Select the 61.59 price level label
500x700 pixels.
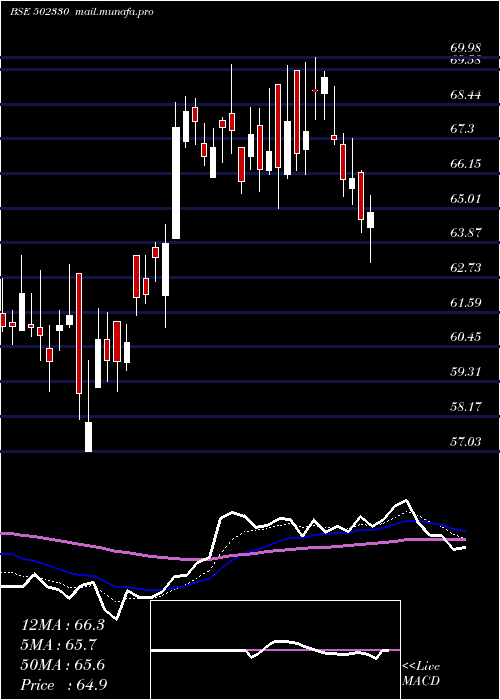click(x=465, y=303)
